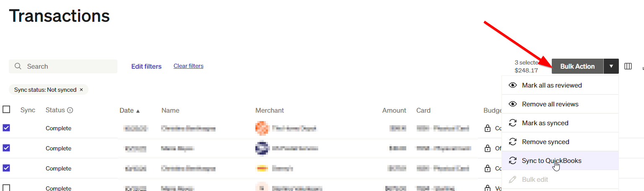Click the eye icon for Remove all reviews

pos(512,104)
